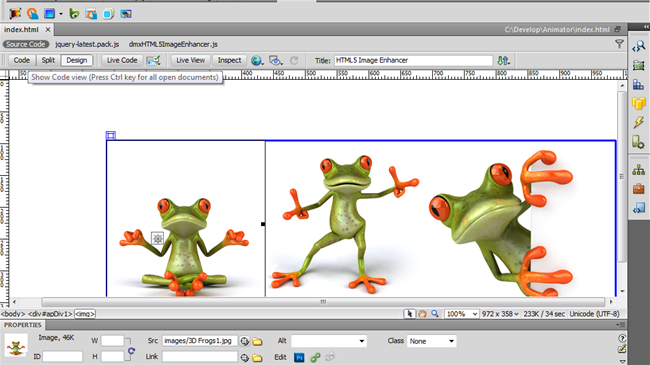Click the Refresh design view icon
Screen dimensions: 650x365
tap(294, 61)
